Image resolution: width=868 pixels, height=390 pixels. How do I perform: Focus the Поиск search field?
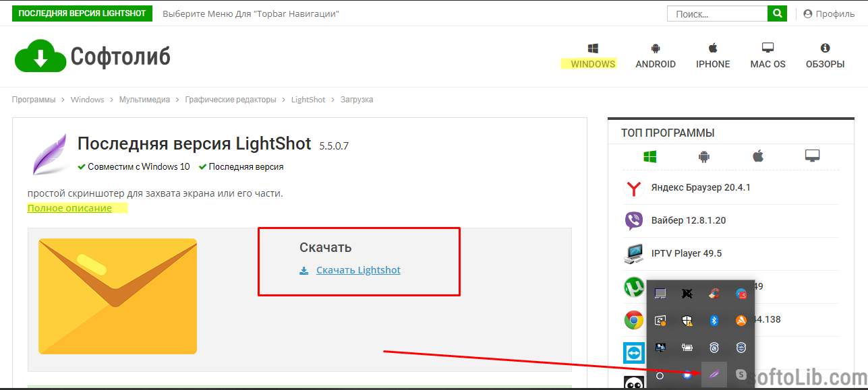(x=718, y=13)
